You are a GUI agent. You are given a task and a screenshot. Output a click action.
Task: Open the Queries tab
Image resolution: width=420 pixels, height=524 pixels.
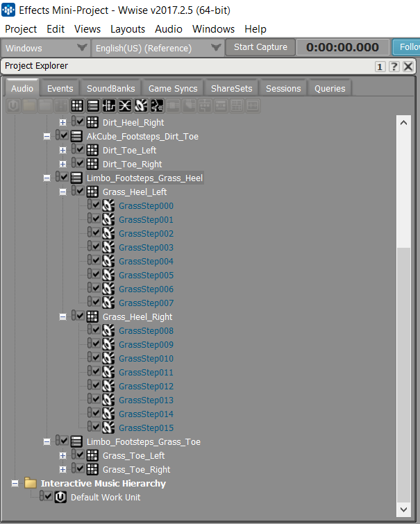pos(330,88)
